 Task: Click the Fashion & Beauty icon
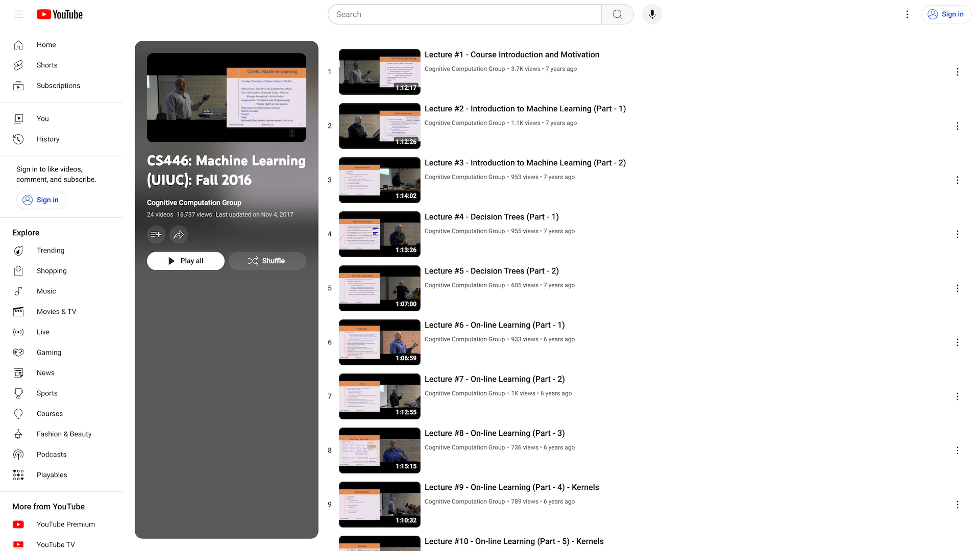18,434
